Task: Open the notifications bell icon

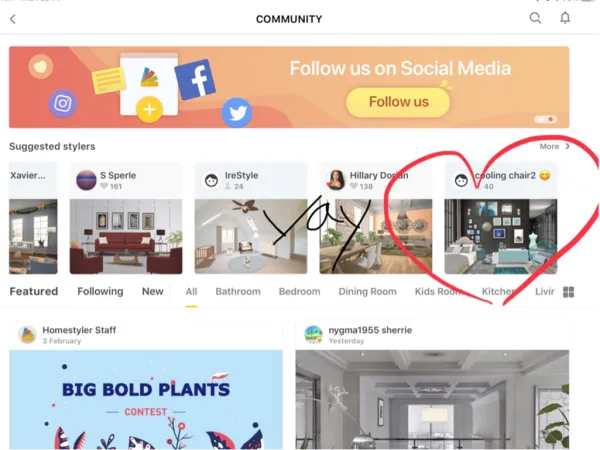Action: (x=565, y=18)
